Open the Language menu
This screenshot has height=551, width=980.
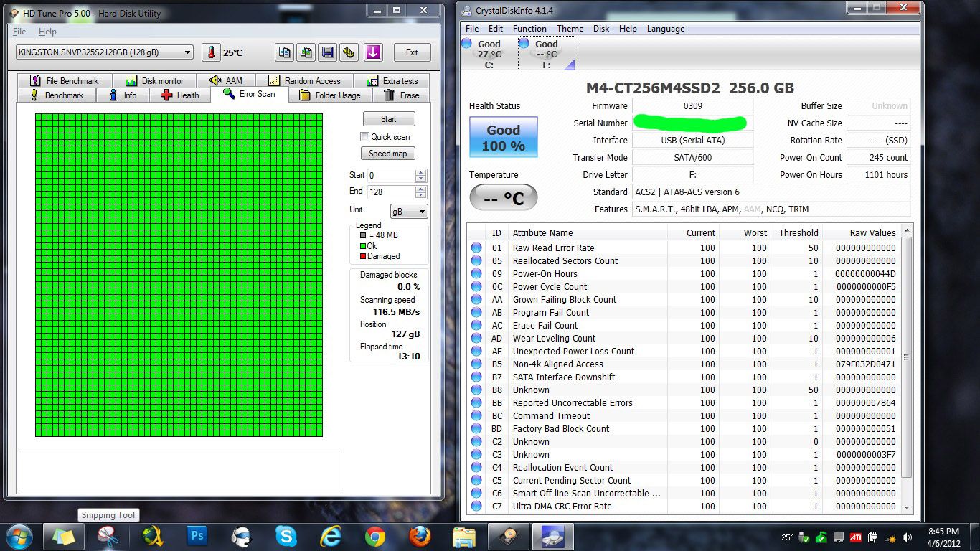coord(666,29)
